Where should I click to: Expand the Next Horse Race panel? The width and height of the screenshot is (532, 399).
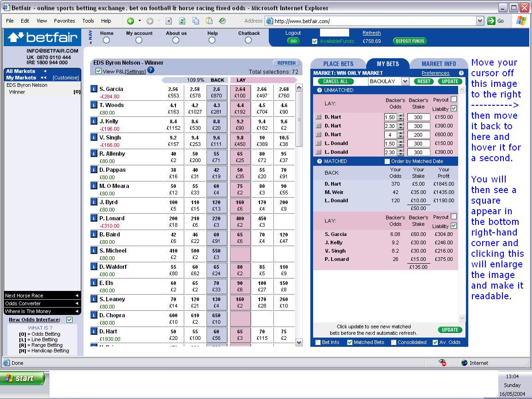(x=42, y=296)
